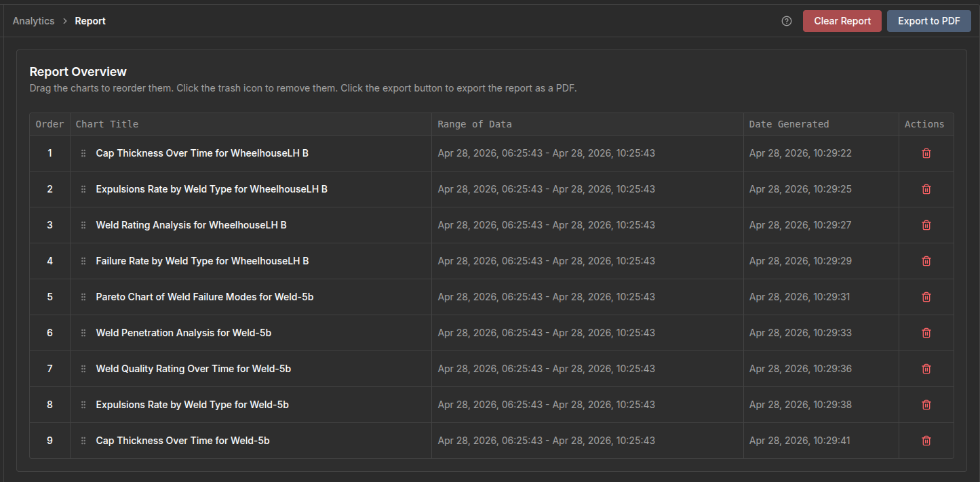
Task: Click the Order column header
Action: click(x=50, y=124)
